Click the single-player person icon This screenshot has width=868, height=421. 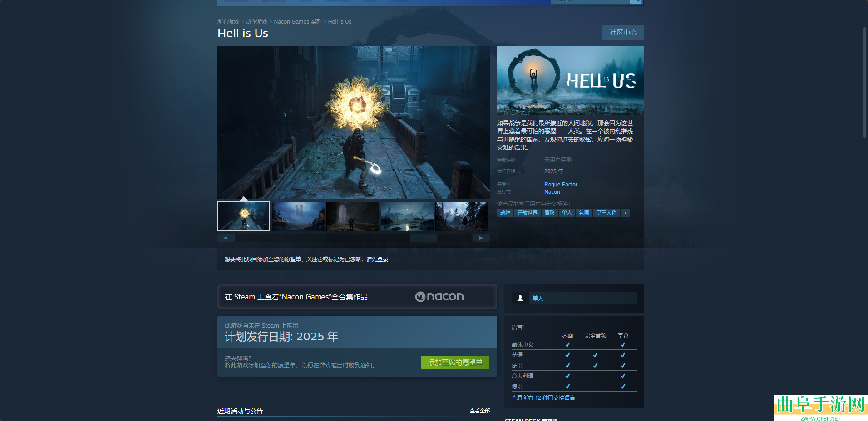click(x=520, y=298)
